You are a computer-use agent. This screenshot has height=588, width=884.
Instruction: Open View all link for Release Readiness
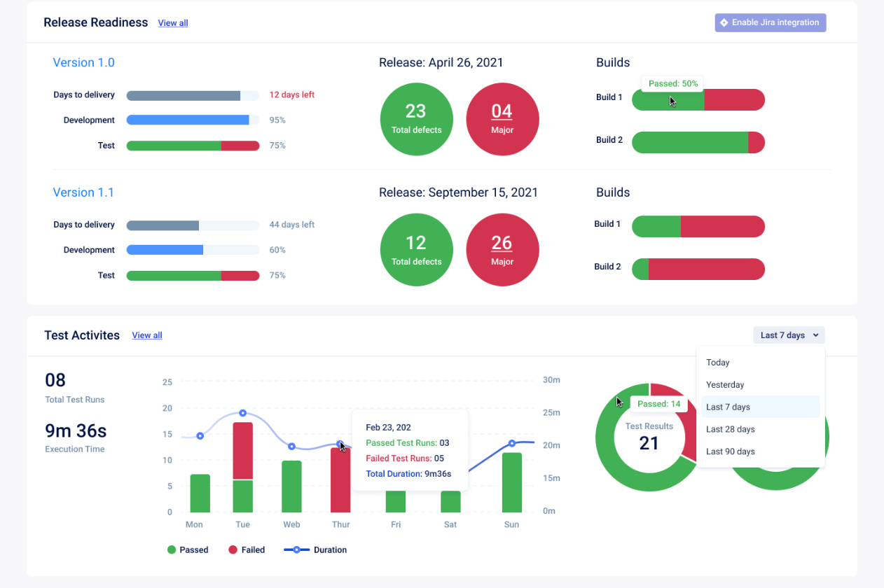click(x=173, y=23)
